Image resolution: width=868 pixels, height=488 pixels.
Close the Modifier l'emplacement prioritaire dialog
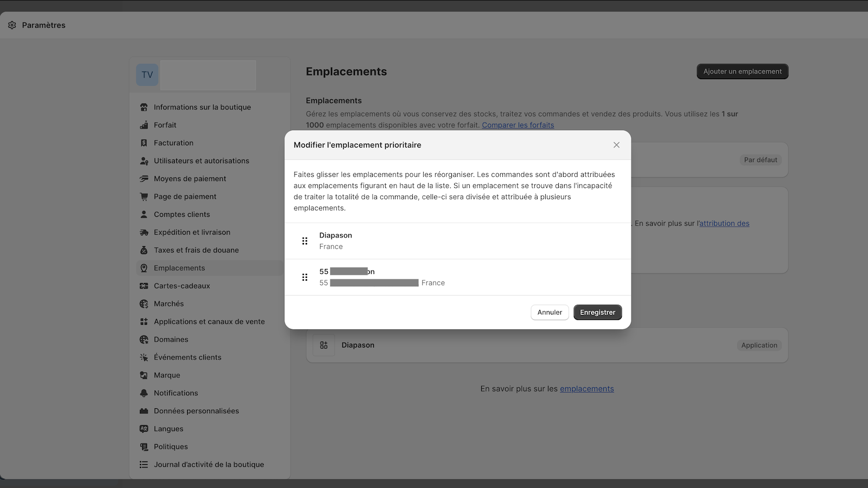click(616, 145)
